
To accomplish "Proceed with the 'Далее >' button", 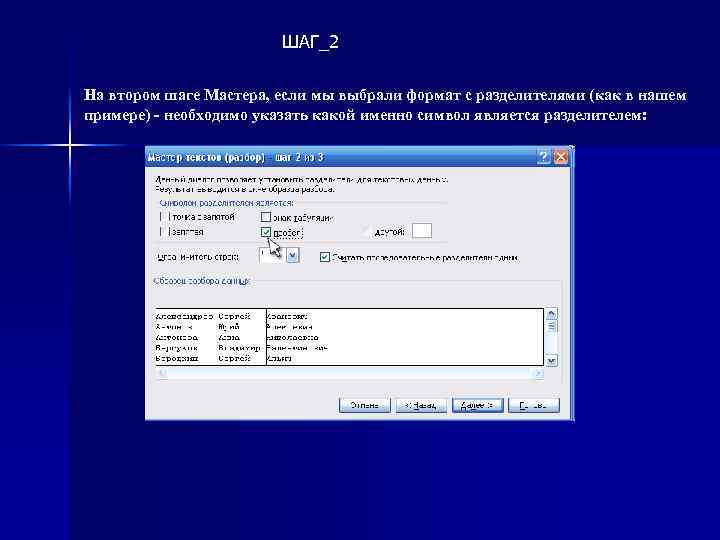I will 478,405.
